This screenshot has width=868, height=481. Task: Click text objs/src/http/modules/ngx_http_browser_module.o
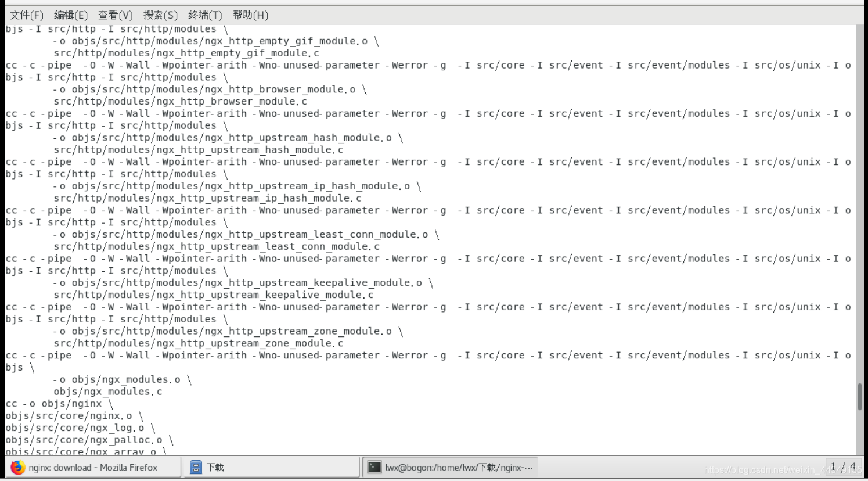pos(213,89)
